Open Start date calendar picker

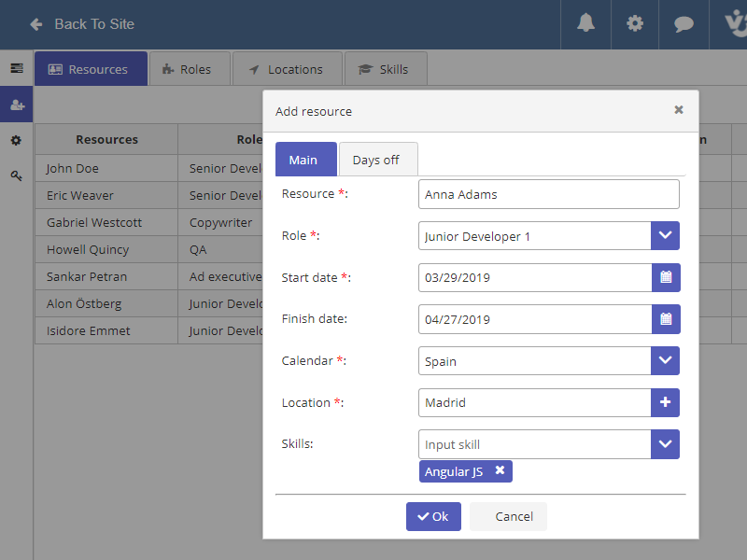666,277
